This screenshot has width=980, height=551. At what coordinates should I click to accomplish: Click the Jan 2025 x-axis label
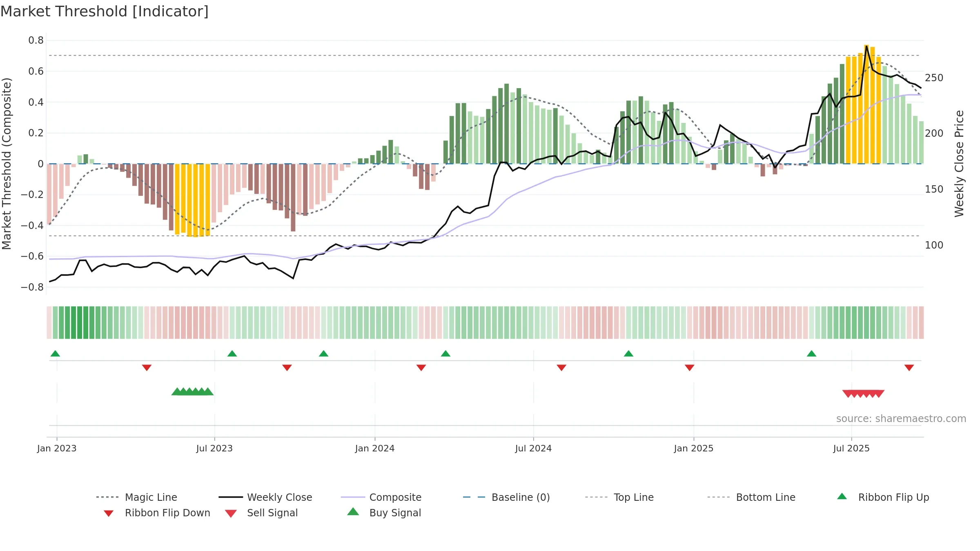pos(694,449)
